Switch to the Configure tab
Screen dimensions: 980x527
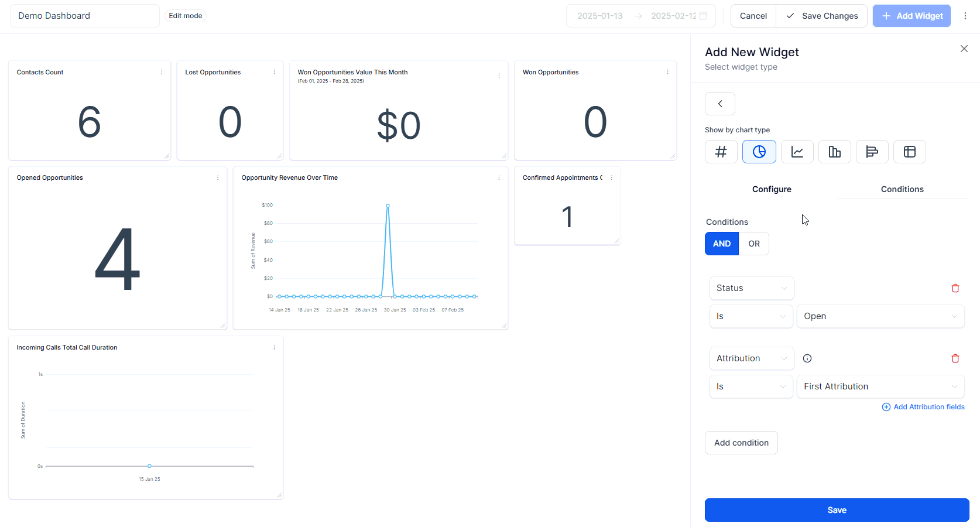[772, 189]
